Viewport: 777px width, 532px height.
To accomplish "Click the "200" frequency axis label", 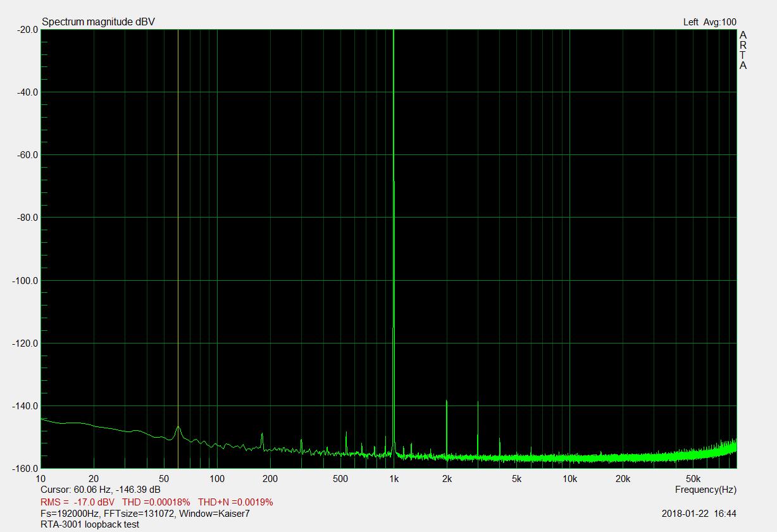I will coord(270,479).
